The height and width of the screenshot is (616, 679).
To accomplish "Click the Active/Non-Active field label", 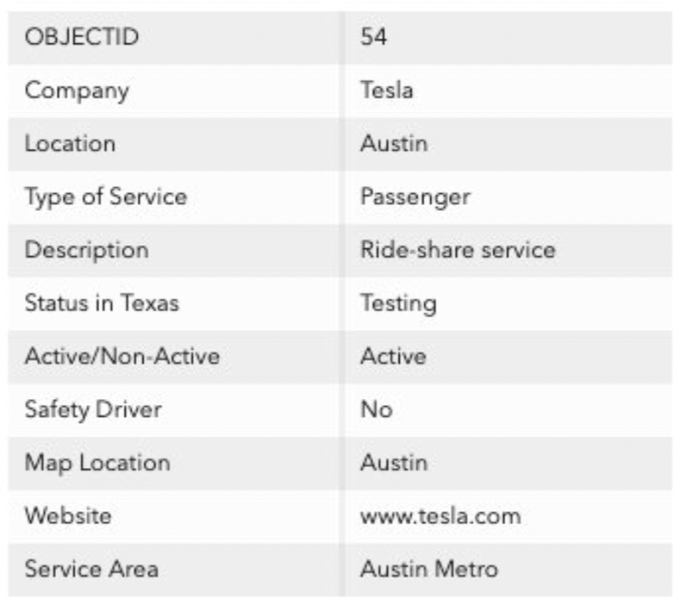I will coord(122,356).
